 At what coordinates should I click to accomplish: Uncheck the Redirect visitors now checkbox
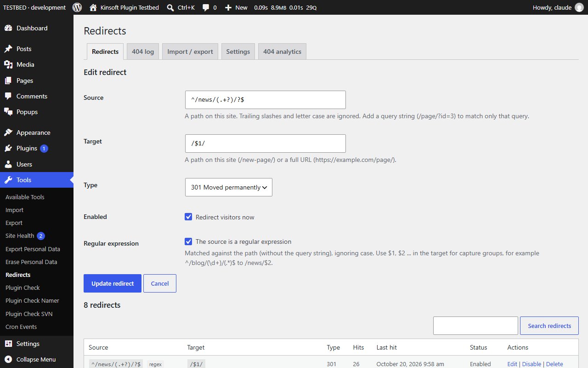click(x=188, y=217)
